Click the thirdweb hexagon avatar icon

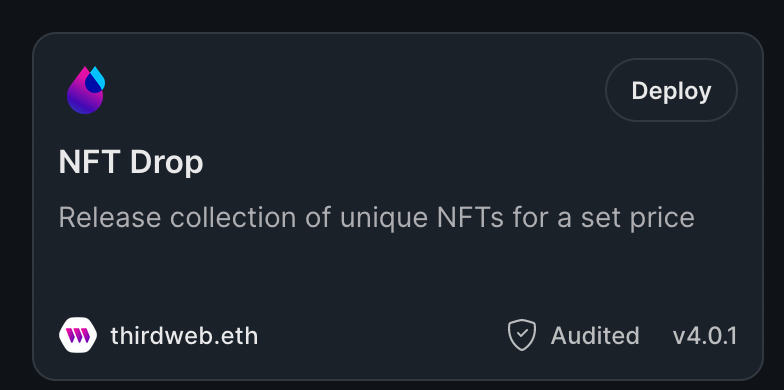[x=78, y=335]
